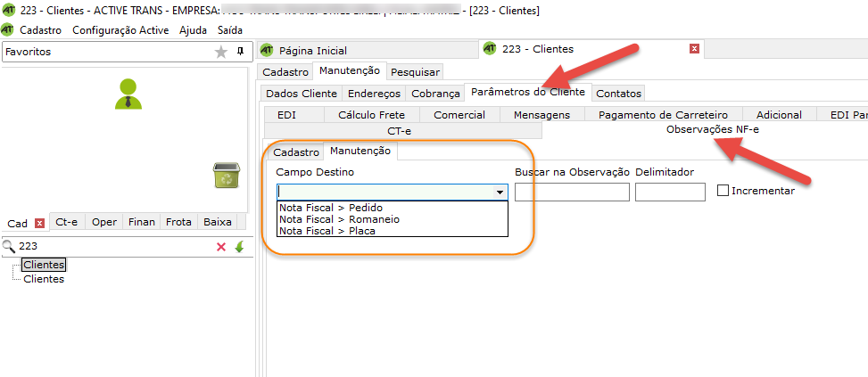Click the recycle bin icon

click(226, 176)
